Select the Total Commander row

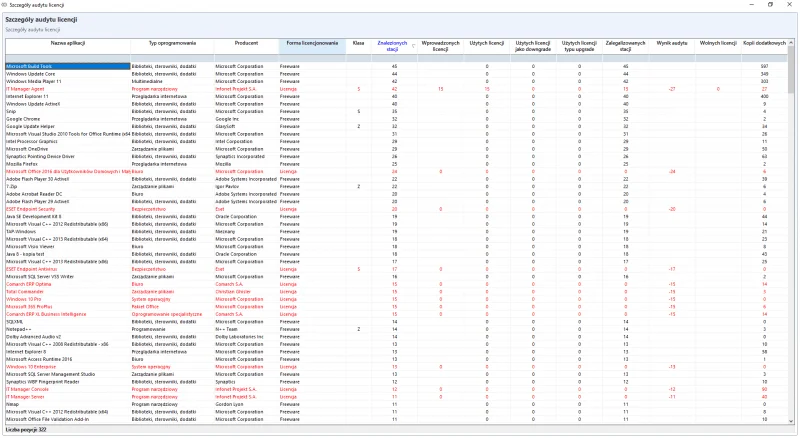pos(396,292)
